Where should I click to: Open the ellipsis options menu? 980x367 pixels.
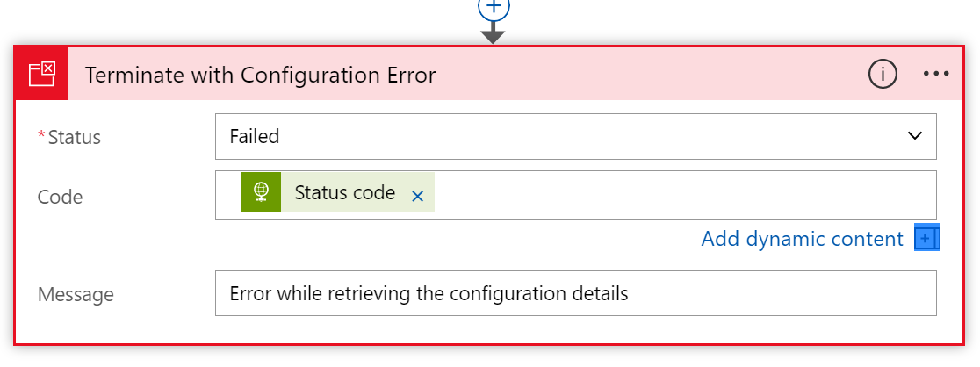pyautogui.click(x=936, y=75)
